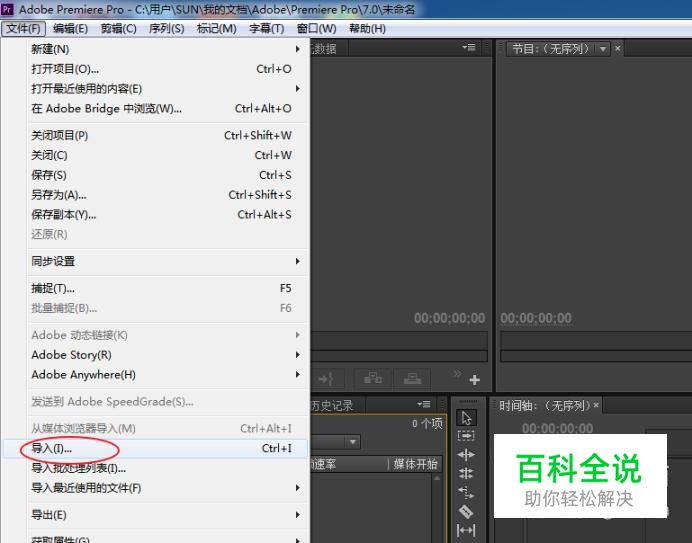Image resolution: width=692 pixels, height=543 pixels.
Task: Open the 窗口(W) menu
Action: coord(316,29)
